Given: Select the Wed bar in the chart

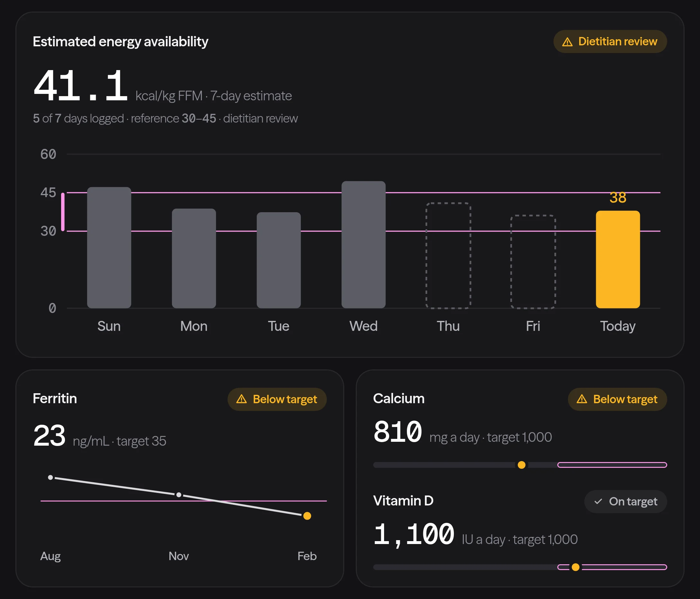Looking at the screenshot, I should coord(363,244).
